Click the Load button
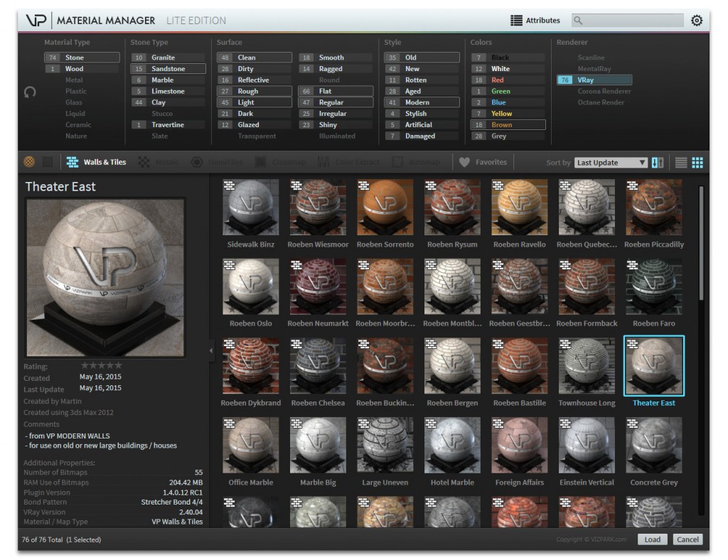Viewport: 728px width, 560px height. 652,539
